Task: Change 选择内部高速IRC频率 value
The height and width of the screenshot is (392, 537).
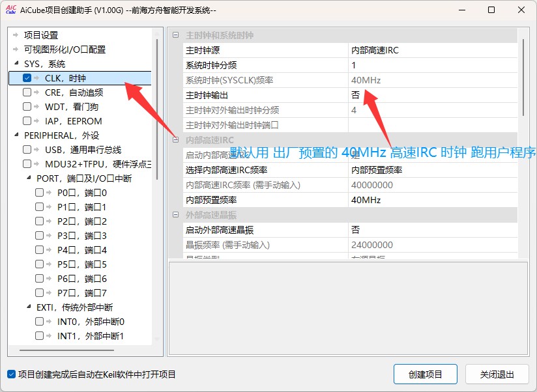Action: coord(433,170)
